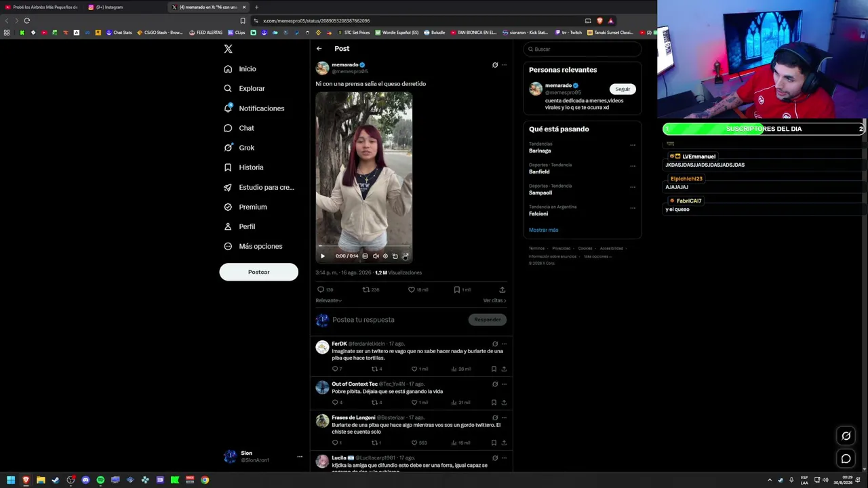
Task: Repost memarado's post (236 reposts)
Action: point(370,289)
